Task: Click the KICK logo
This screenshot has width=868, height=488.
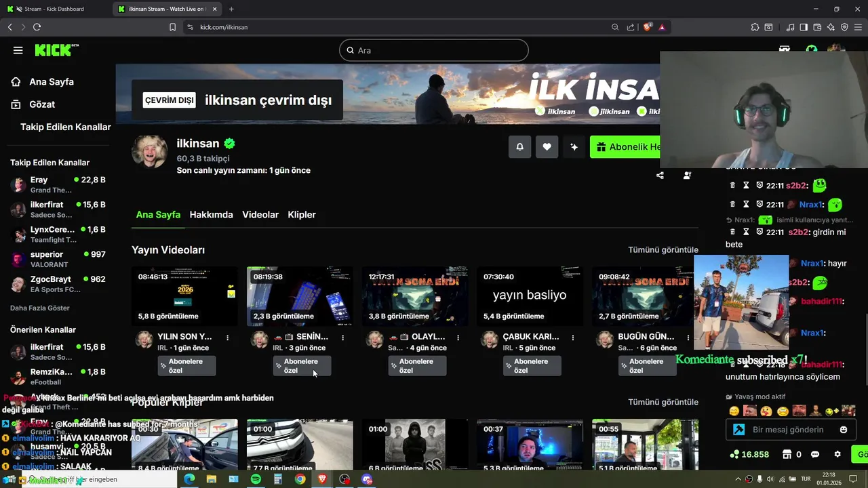Action: [x=56, y=50]
